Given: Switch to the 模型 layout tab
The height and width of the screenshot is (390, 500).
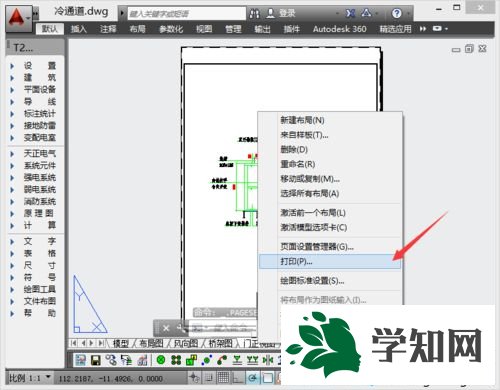Looking at the screenshot, I should 121,343.
